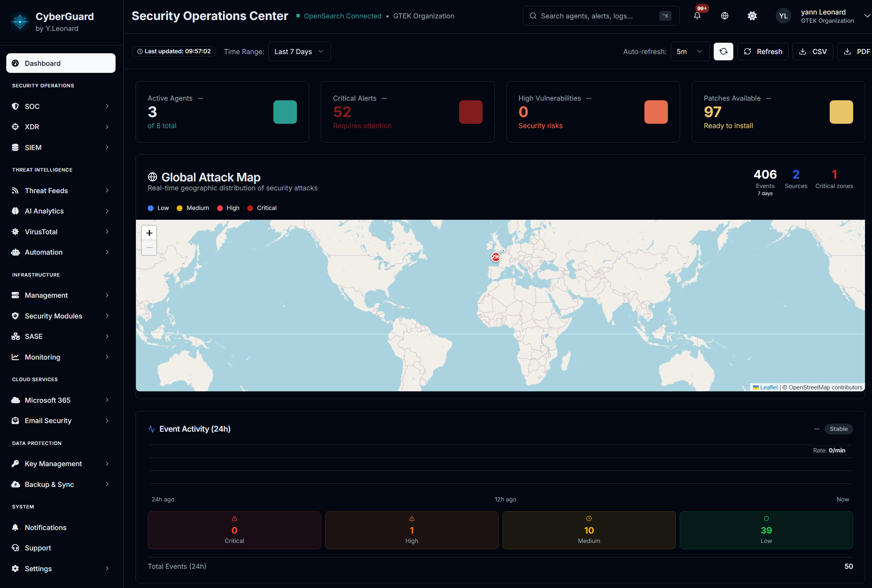
Task: Click the Threat Feeds icon
Action: 15,190
